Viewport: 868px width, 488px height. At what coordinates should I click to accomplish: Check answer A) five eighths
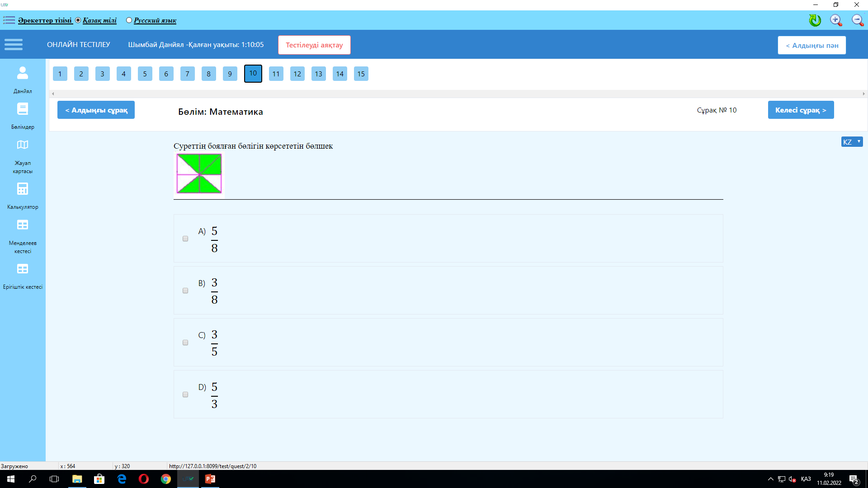185,239
